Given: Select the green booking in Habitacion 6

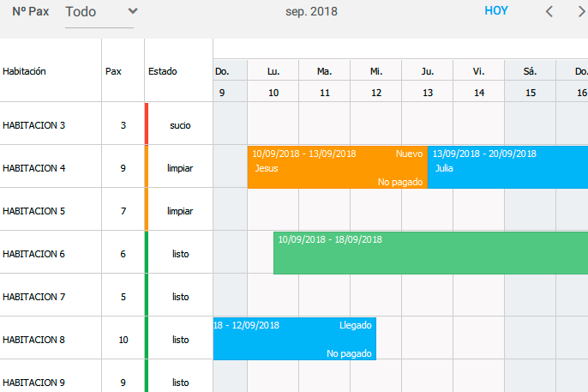Looking at the screenshot, I should pos(430,253).
